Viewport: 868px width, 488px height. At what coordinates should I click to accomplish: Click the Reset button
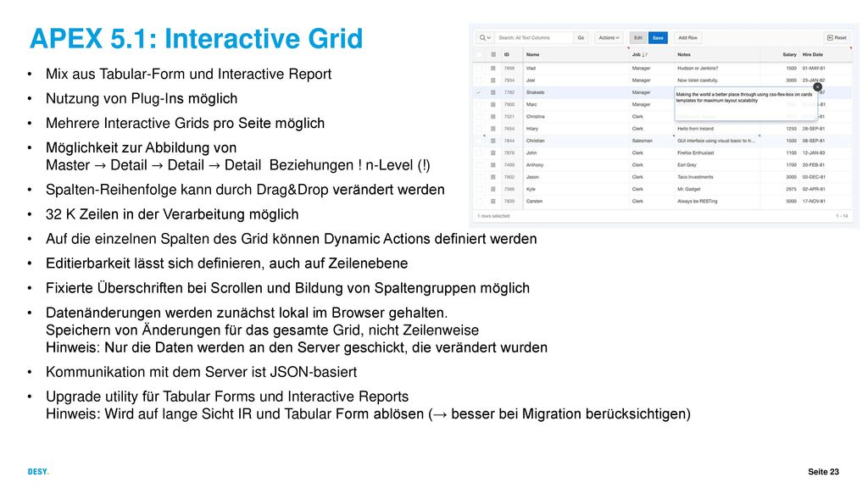pos(837,37)
